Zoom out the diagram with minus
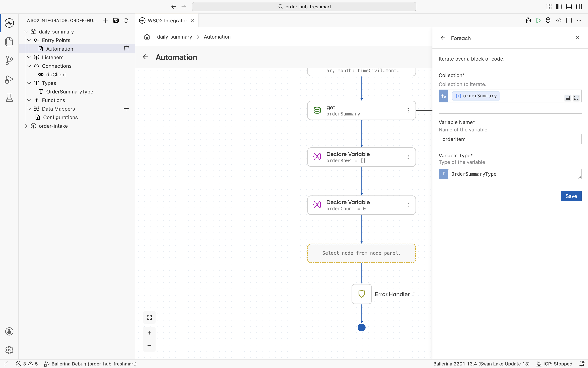This screenshot has width=588, height=368. pos(149,345)
